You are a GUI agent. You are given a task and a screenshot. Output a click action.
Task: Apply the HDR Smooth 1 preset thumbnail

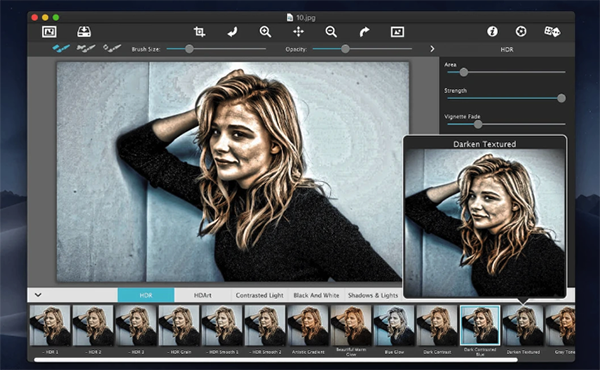[x=222, y=325]
